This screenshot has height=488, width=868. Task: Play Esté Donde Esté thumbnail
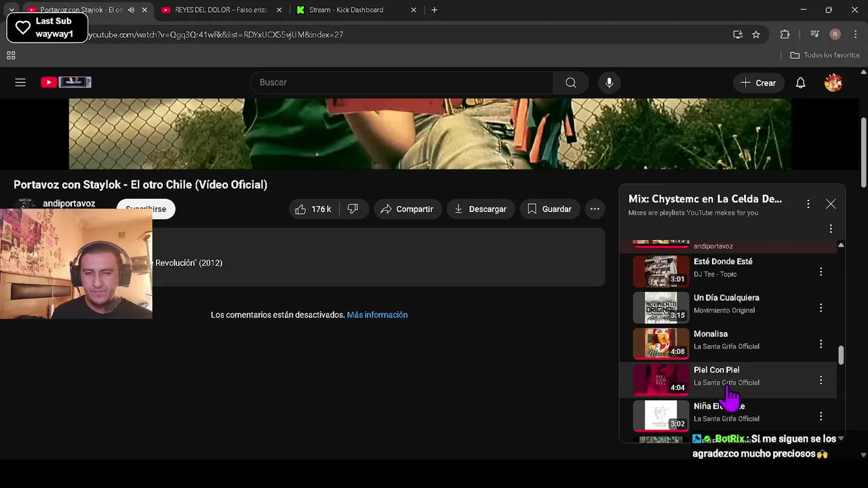(x=660, y=272)
